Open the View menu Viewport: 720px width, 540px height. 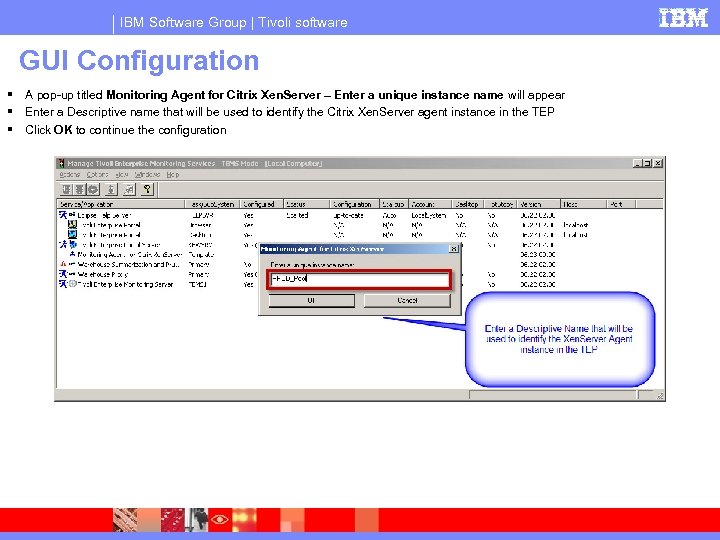122,175
